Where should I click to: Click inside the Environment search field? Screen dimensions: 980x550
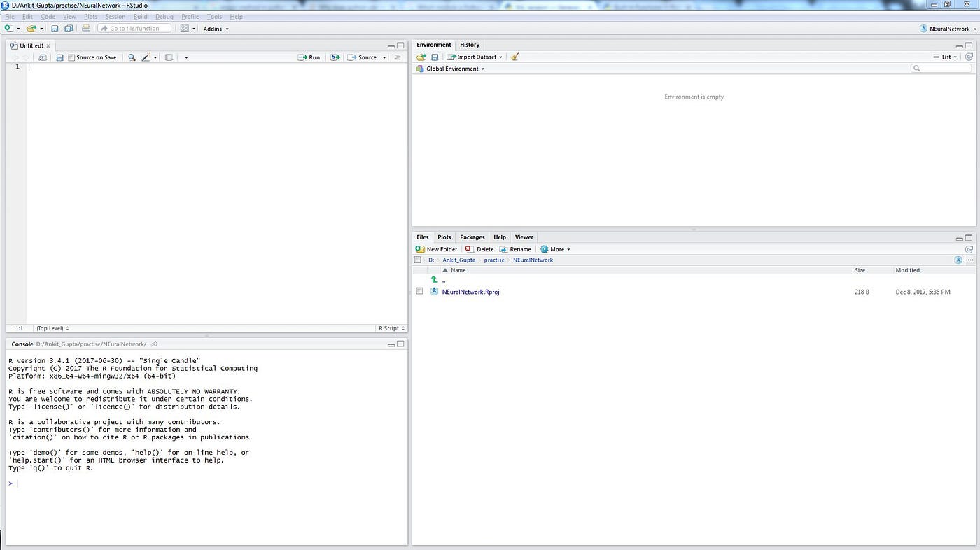click(x=941, y=68)
